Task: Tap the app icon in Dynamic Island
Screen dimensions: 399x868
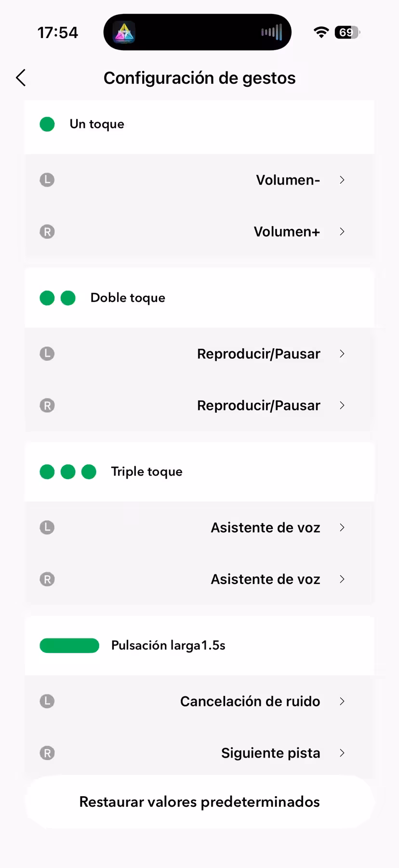Action: (124, 33)
